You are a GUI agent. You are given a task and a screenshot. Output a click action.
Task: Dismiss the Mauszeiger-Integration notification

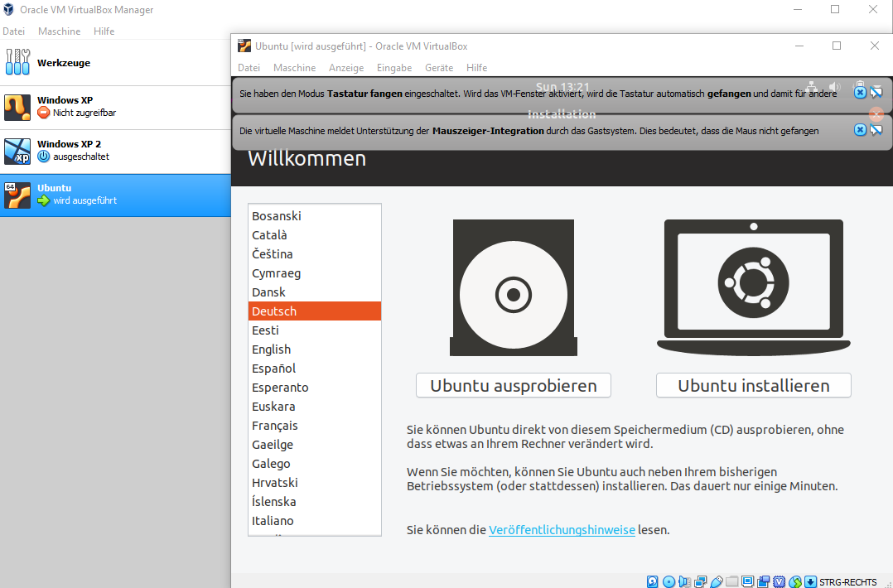pyautogui.click(x=860, y=130)
